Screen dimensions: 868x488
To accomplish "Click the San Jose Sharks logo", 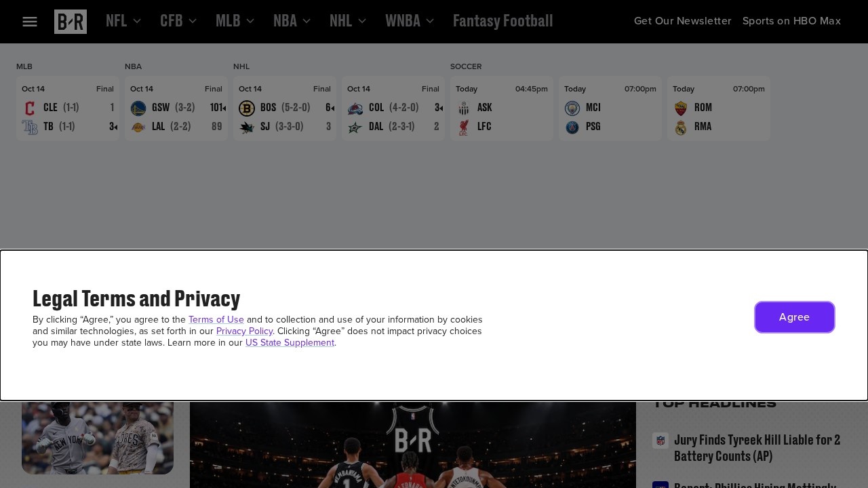I will [247, 127].
